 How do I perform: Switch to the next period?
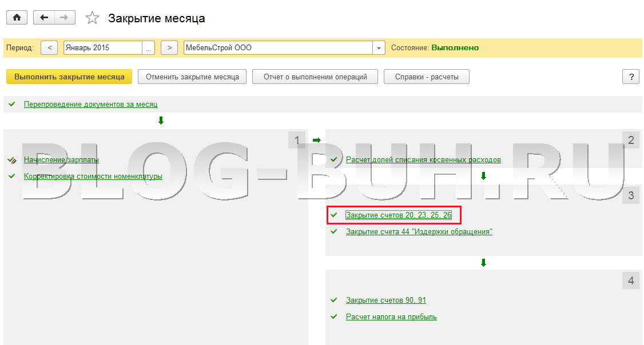[169, 48]
